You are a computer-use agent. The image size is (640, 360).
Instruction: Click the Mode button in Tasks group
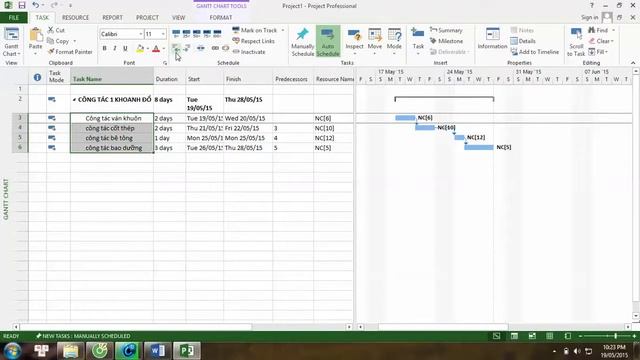(x=394, y=41)
